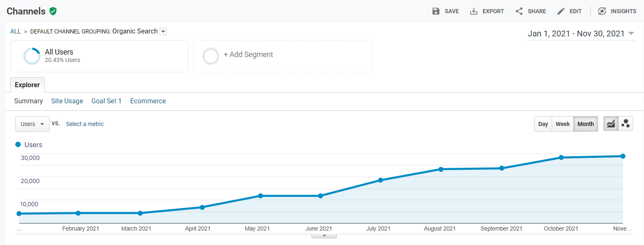Click the Select a metric link
The height and width of the screenshot is (245, 644).
tap(85, 124)
